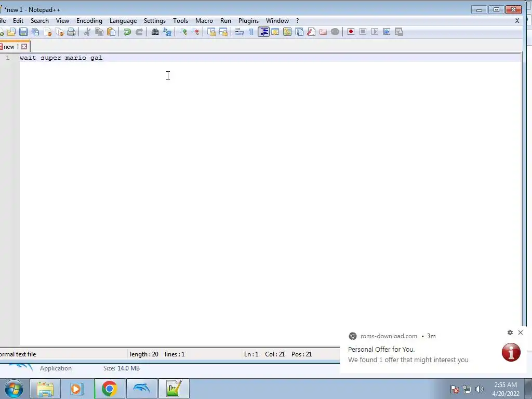
Task: Open the Tools menu
Action: [180, 21]
